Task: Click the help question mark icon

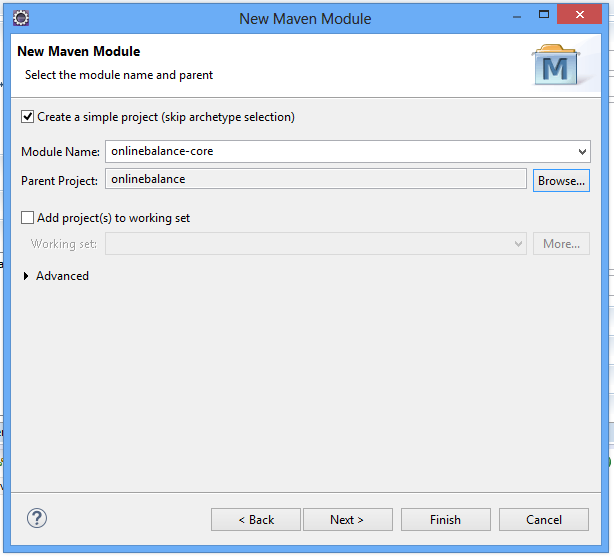Action: coord(37,518)
